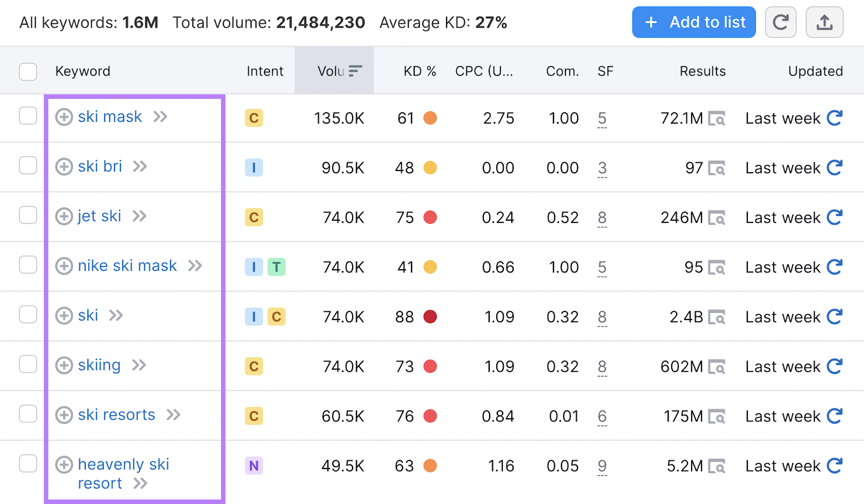
Task: Click the refresh icon beside Add to list
Action: pyautogui.click(x=781, y=22)
